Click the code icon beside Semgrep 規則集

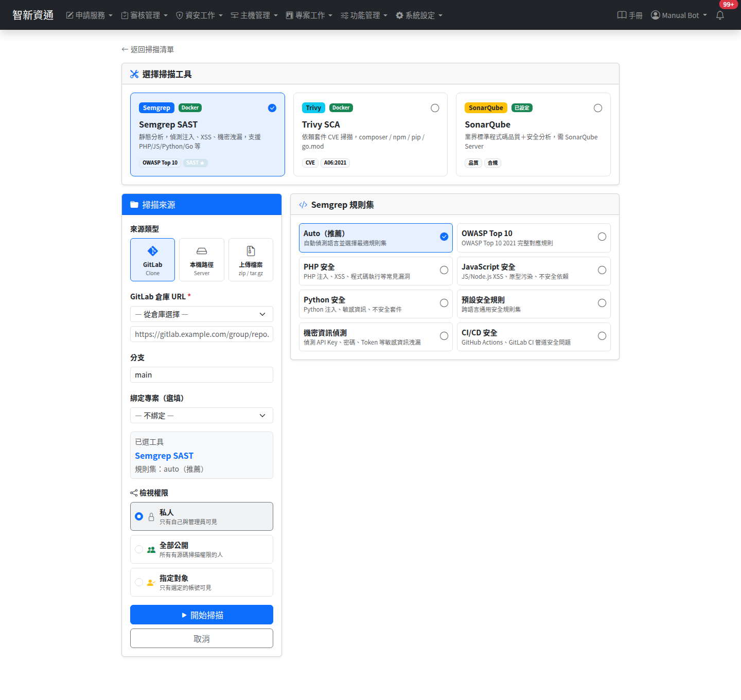[x=303, y=205]
